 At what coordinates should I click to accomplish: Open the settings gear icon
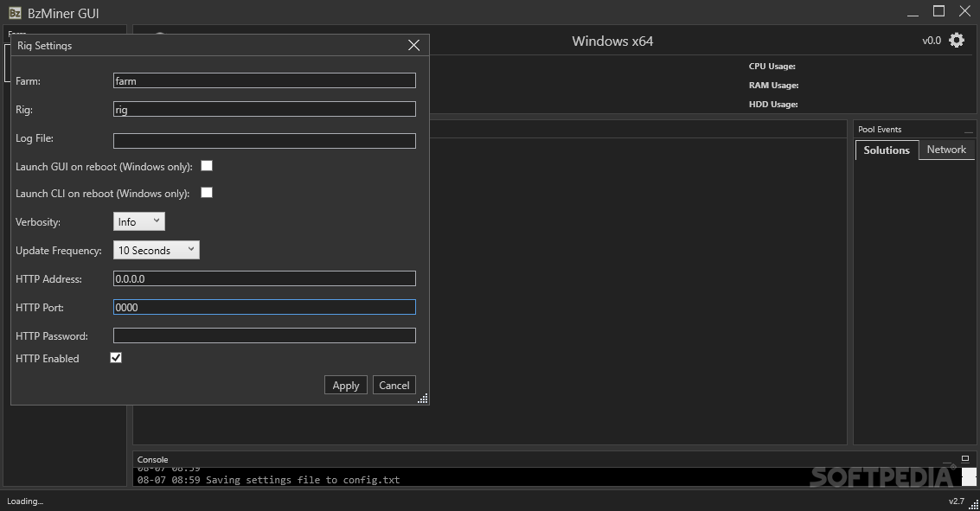[957, 41]
